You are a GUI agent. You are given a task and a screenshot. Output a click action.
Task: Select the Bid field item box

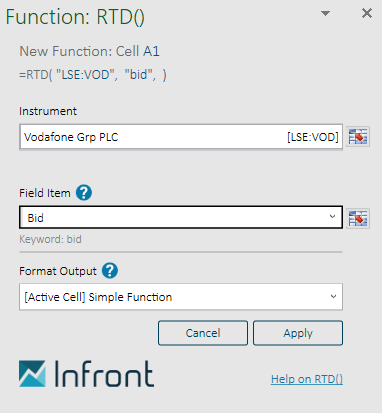coord(181,217)
